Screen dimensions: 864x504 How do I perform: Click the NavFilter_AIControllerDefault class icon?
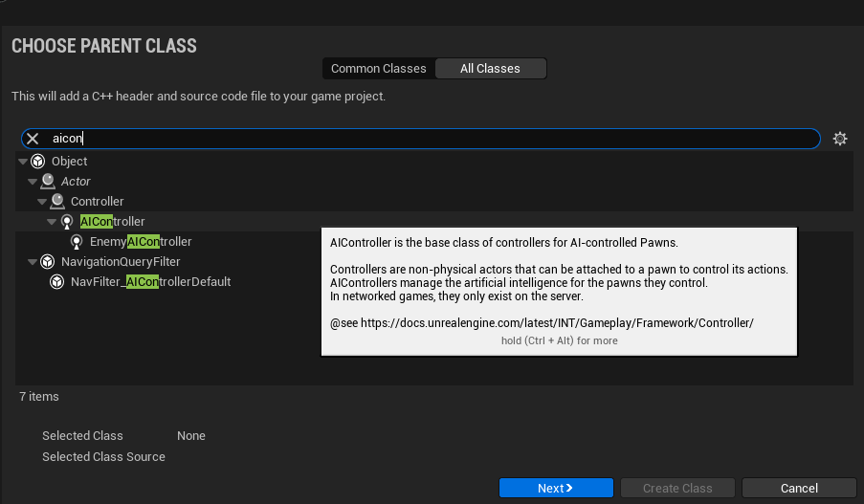point(57,282)
